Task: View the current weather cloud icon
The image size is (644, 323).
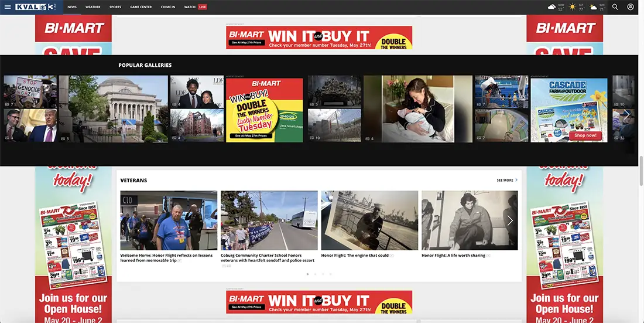Action: [x=551, y=7]
